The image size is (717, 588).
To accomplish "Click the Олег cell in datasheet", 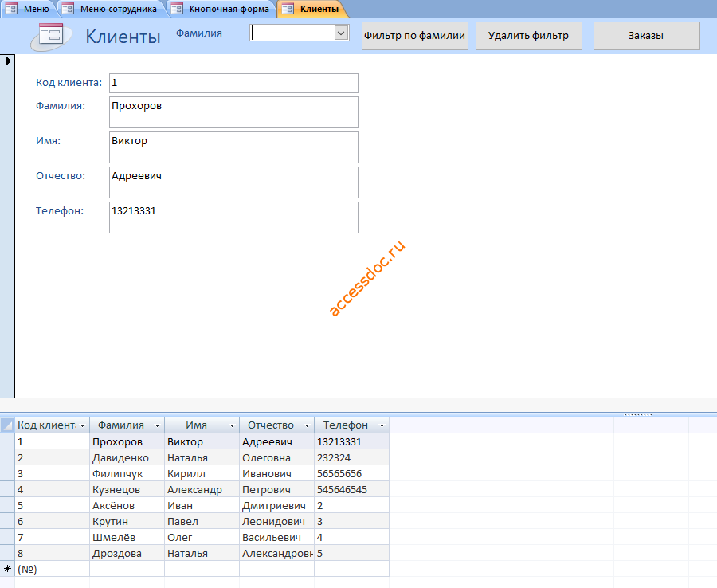I will pos(202,538).
